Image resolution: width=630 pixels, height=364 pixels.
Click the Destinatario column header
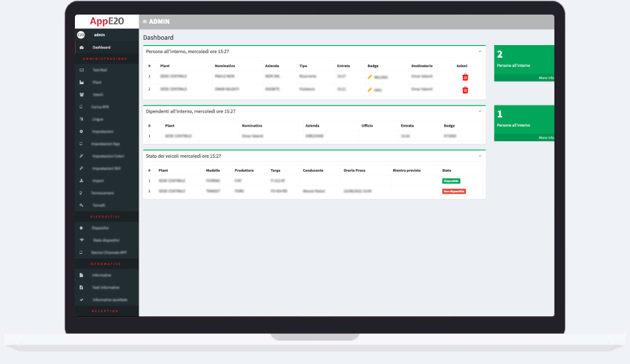pos(422,66)
